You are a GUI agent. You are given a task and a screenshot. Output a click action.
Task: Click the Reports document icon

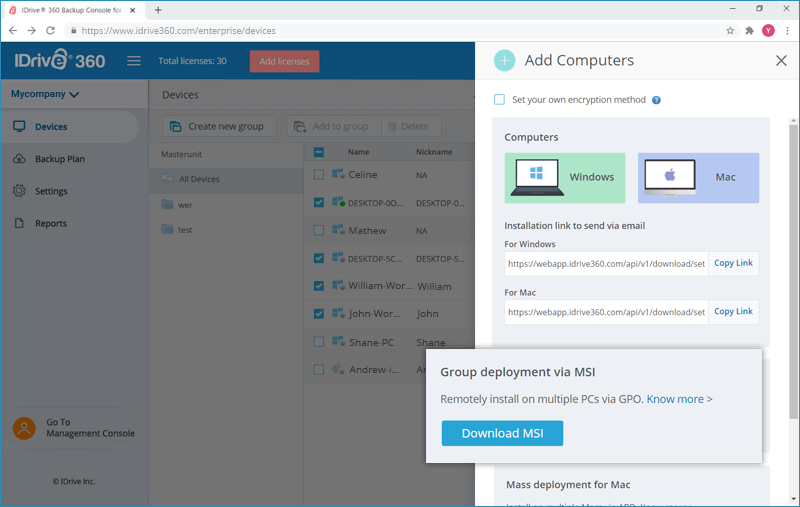(19, 223)
